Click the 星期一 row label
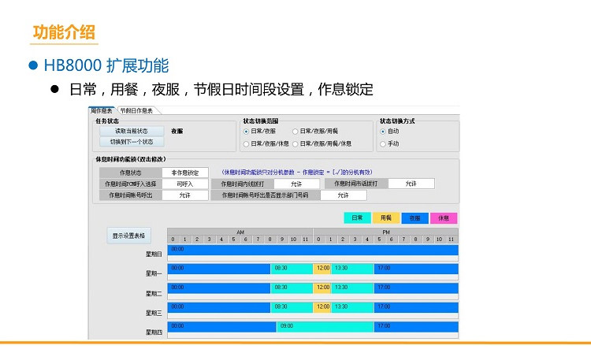This screenshot has width=591, height=364. (154, 273)
